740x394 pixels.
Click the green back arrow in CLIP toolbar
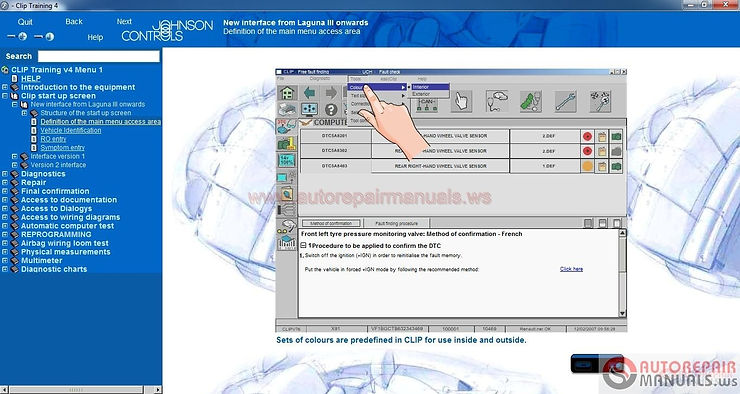309,92
